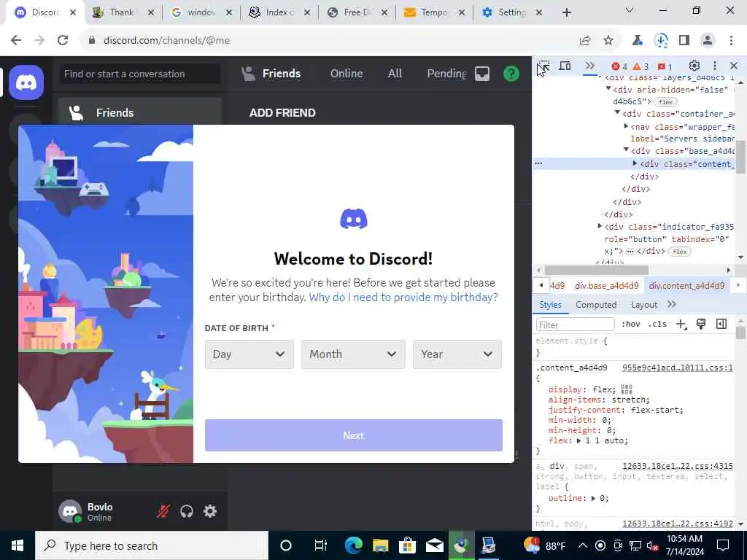747x560 pixels.
Task: Select the Online friends tab
Action: pos(347,74)
